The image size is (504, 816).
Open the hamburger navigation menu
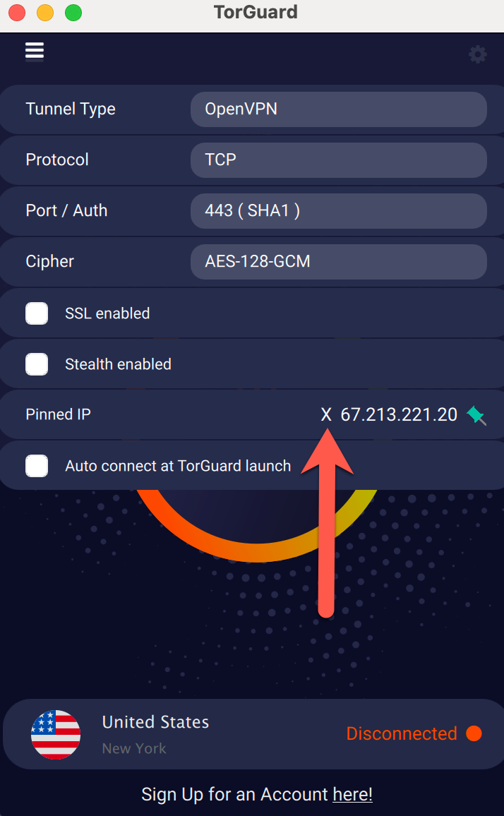[34, 51]
